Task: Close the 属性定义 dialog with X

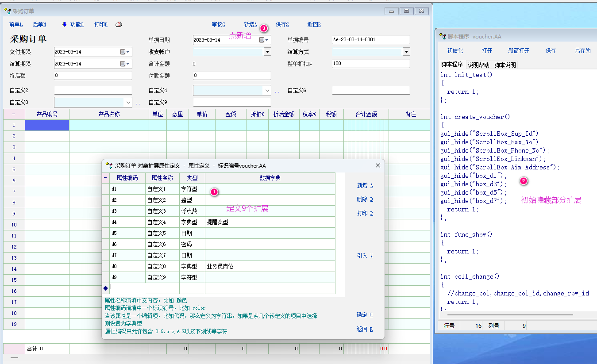Action: coord(378,165)
